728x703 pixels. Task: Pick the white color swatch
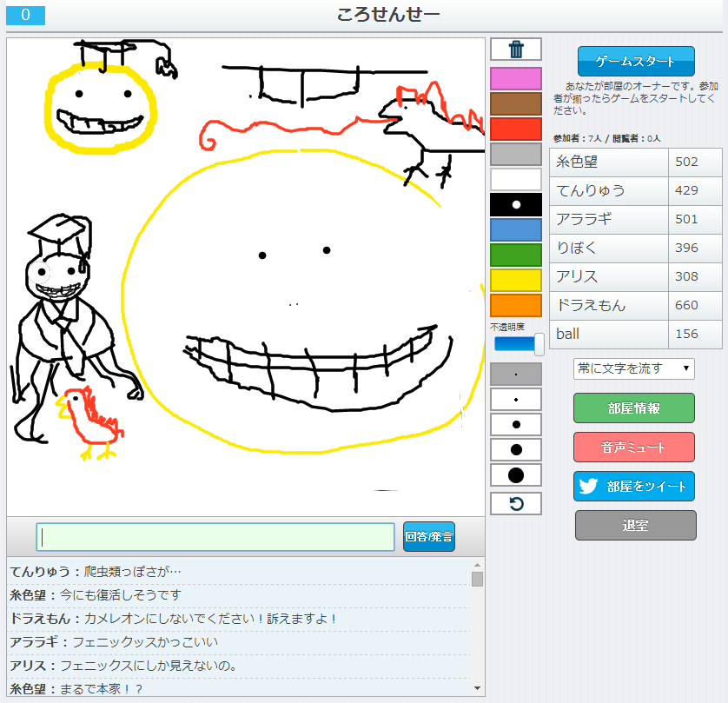point(516,179)
